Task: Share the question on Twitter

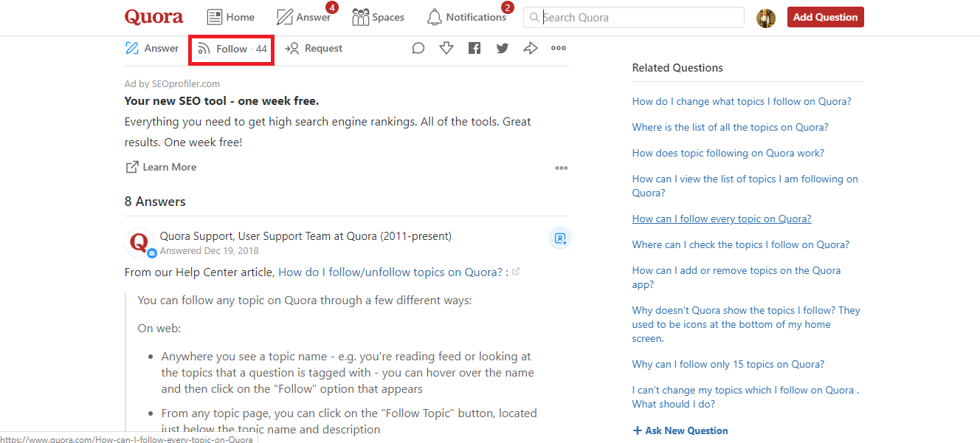Action: tap(503, 48)
